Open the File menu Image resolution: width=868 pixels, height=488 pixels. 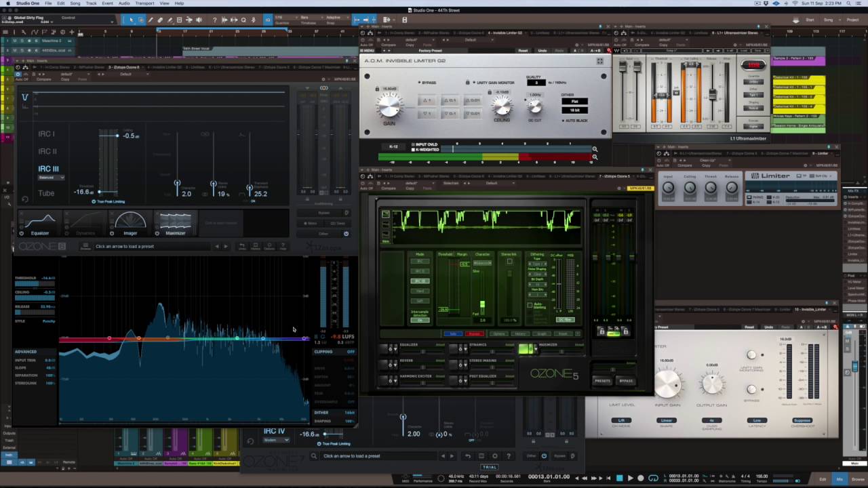point(49,3)
